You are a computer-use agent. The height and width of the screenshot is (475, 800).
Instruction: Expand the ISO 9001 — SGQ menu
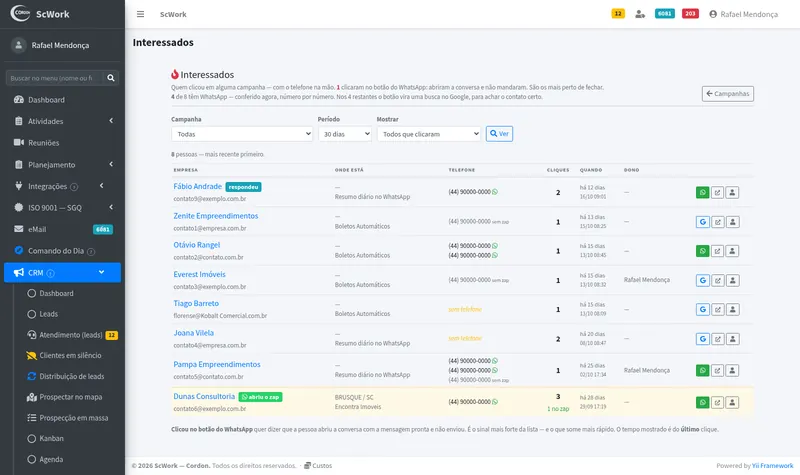[x=62, y=208]
